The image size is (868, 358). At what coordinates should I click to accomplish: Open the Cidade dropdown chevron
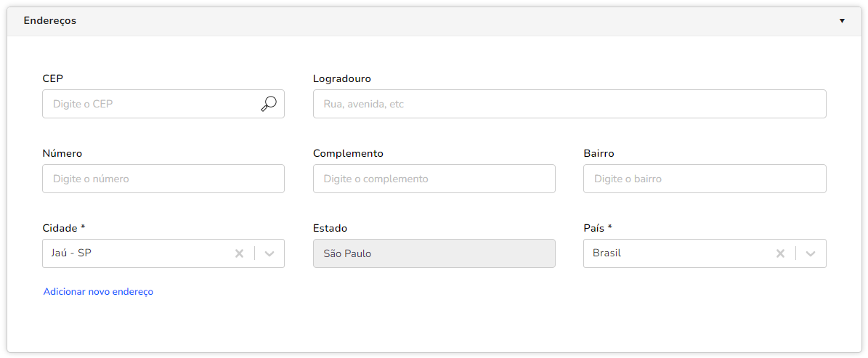point(269,253)
